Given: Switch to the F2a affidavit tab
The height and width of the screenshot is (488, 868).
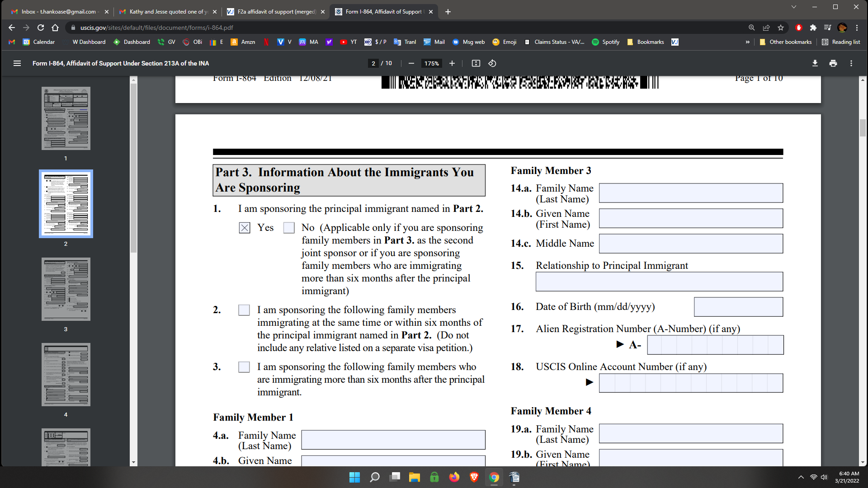Looking at the screenshot, I should tap(271, 11).
